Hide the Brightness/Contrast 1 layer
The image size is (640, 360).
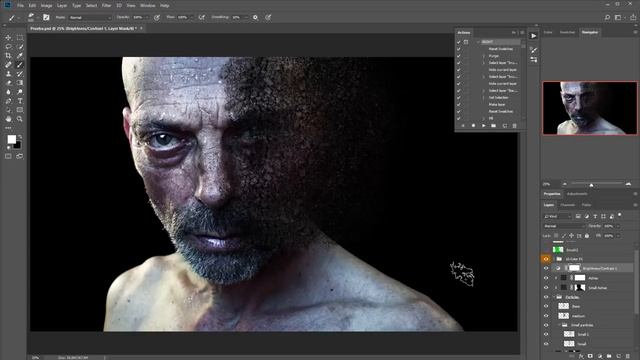546,268
